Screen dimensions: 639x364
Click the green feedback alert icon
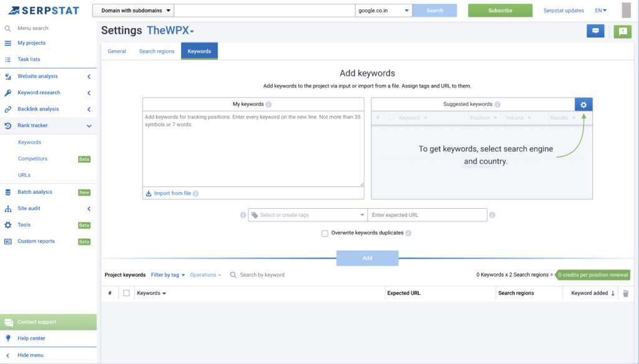tap(622, 31)
